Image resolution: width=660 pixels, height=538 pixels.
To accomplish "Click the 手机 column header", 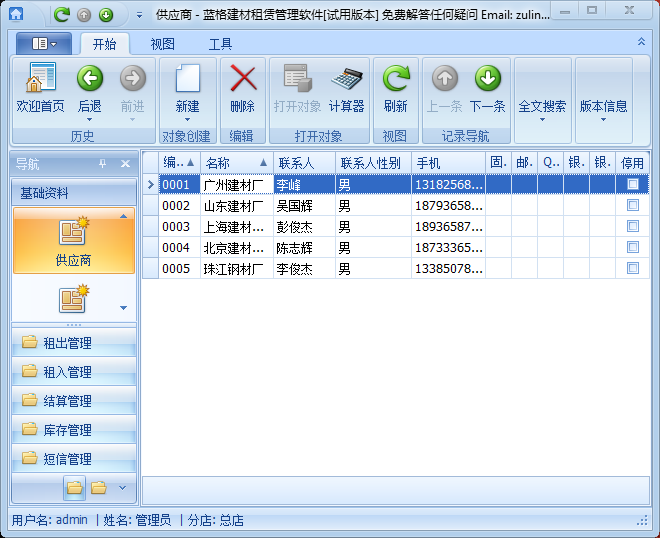I will click(x=448, y=162).
